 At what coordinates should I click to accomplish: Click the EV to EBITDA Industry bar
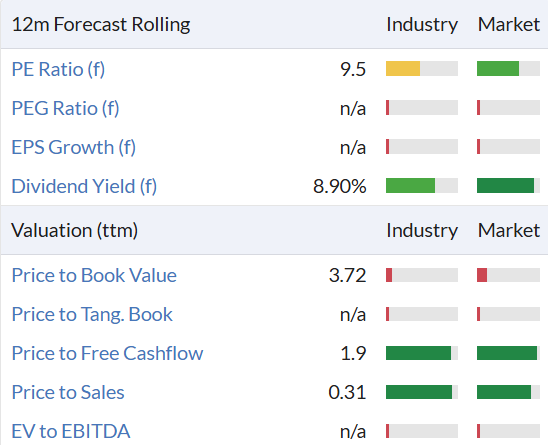pos(422,431)
